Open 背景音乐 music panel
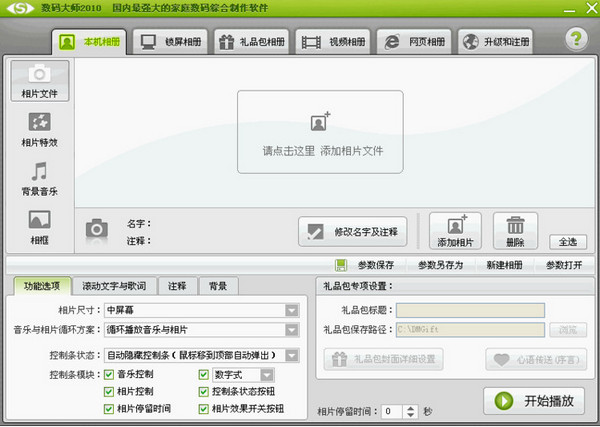 (40, 178)
